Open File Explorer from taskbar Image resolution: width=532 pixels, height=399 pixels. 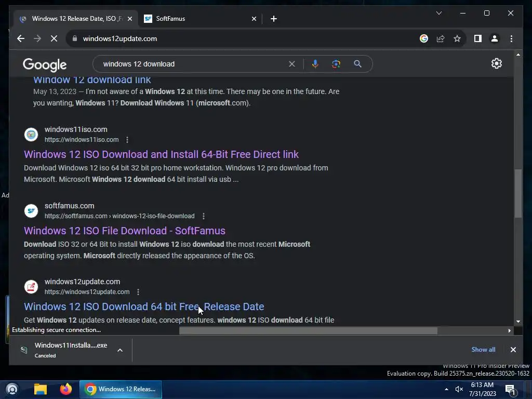click(41, 389)
